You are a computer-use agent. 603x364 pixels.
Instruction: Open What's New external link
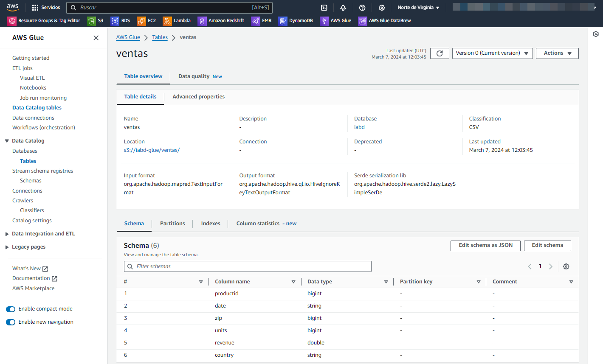coord(30,269)
